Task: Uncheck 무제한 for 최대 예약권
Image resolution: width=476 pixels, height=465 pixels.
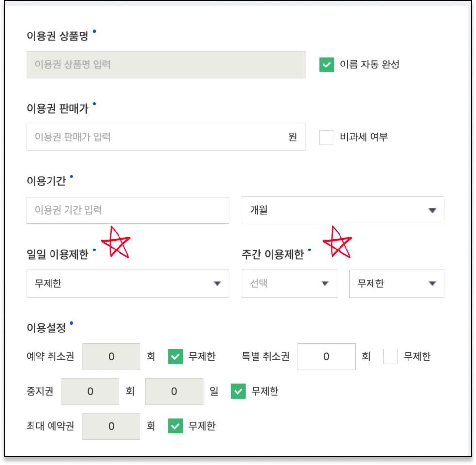Action: (175, 426)
